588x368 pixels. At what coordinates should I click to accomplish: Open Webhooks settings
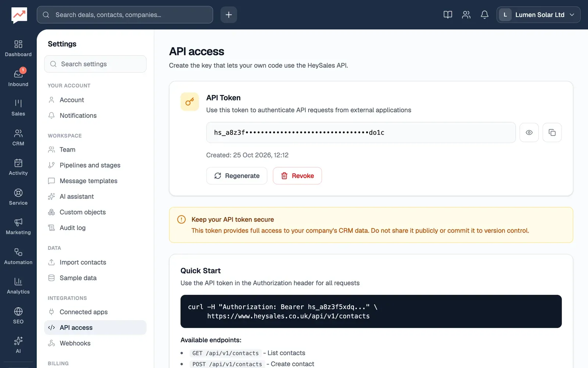pyautogui.click(x=95, y=343)
